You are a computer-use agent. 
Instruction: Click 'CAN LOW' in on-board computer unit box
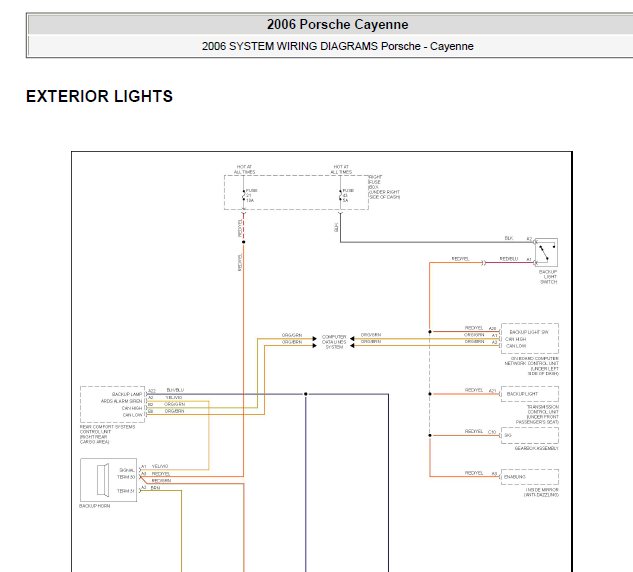tap(516, 346)
